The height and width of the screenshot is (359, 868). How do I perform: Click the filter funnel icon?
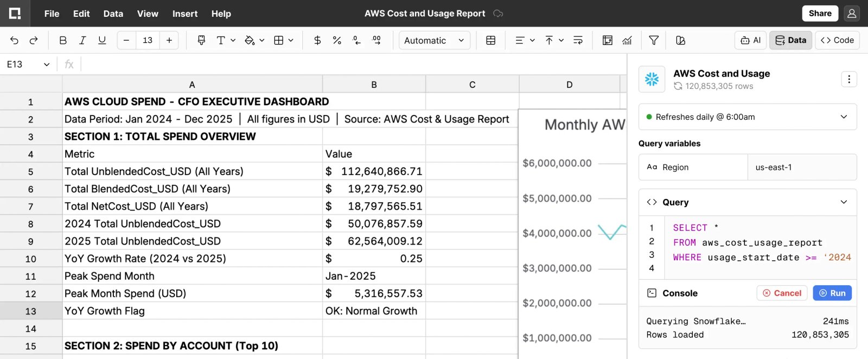pos(654,40)
